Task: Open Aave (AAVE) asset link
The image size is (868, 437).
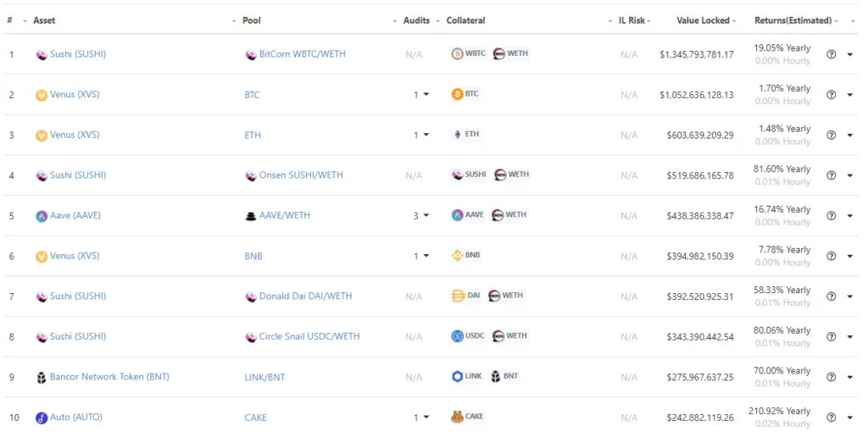Action: pyautogui.click(x=75, y=216)
